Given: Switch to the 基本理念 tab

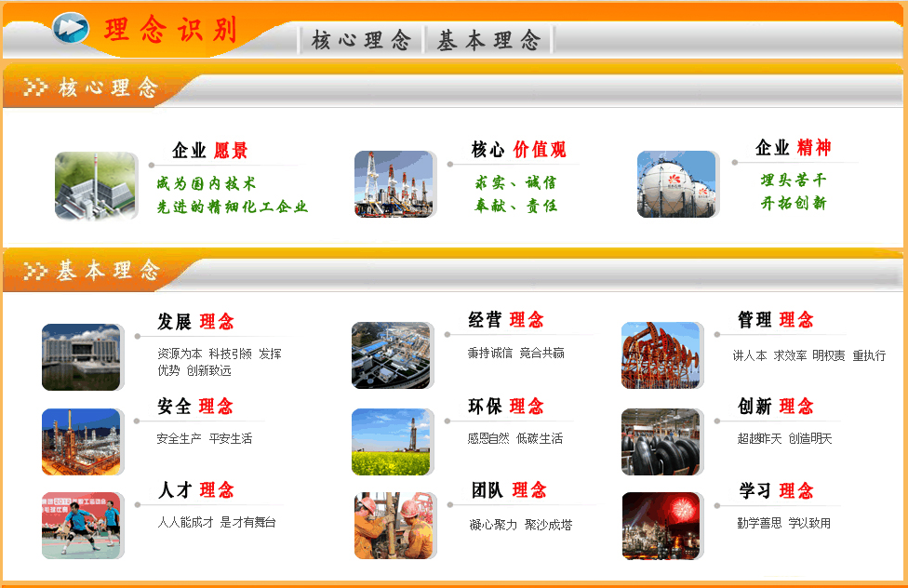Looking at the screenshot, I should coord(488,40).
